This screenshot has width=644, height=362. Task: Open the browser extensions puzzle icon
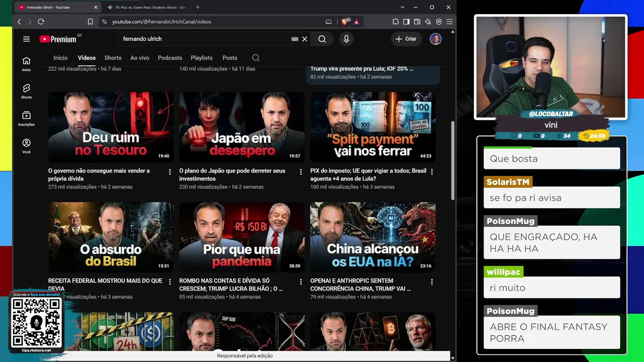point(395,22)
